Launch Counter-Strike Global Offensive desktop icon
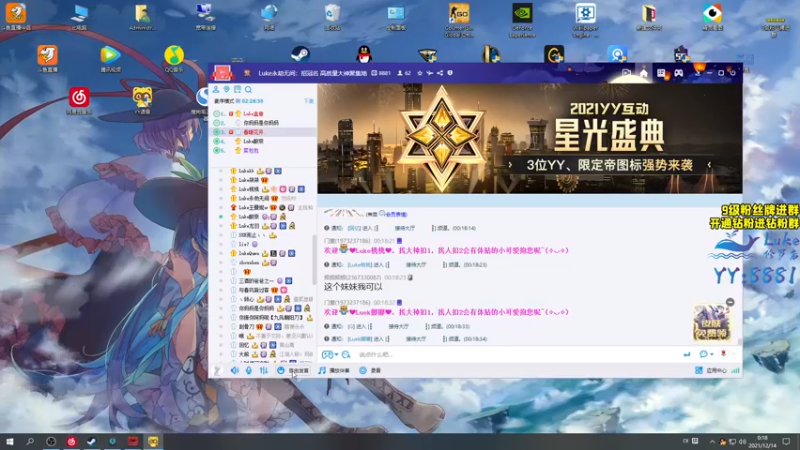This screenshot has height=450, width=800. pyautogui.click(x=459, y=19)
